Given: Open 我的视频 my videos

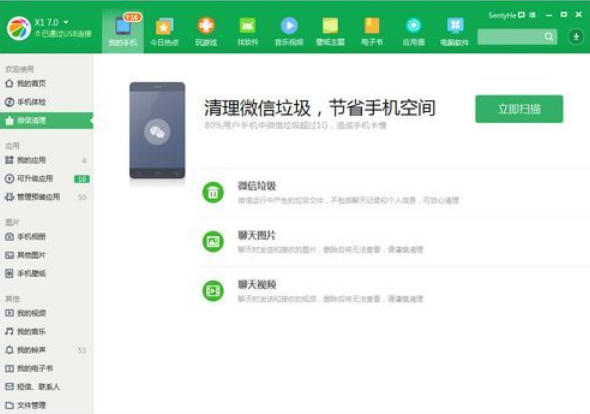Looking at the screenshot, I should [47, 313].
